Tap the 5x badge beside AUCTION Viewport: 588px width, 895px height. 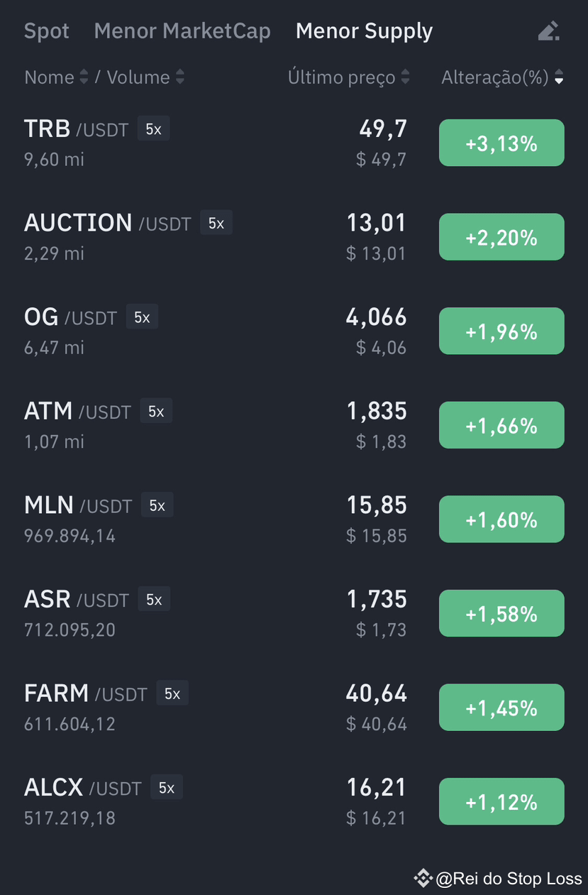(x=216, y=224)
